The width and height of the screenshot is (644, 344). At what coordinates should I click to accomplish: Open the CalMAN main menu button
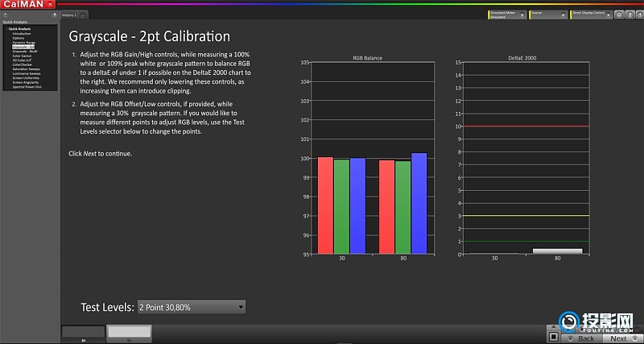pos(27,4)
